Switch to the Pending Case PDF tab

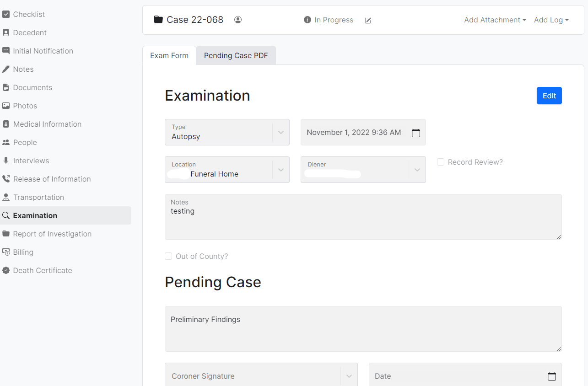click(236, 55)
